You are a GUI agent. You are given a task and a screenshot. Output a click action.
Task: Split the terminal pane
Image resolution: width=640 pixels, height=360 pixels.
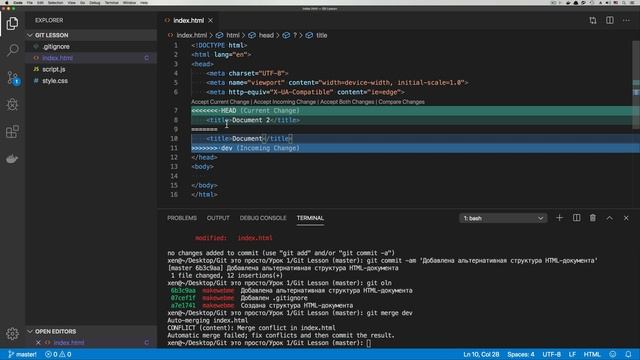576,218
